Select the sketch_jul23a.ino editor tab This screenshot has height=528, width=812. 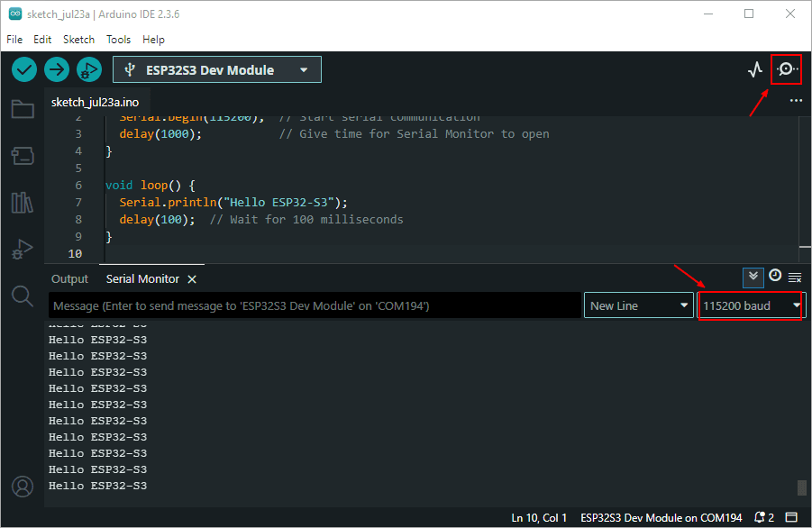tap(95, 102)
